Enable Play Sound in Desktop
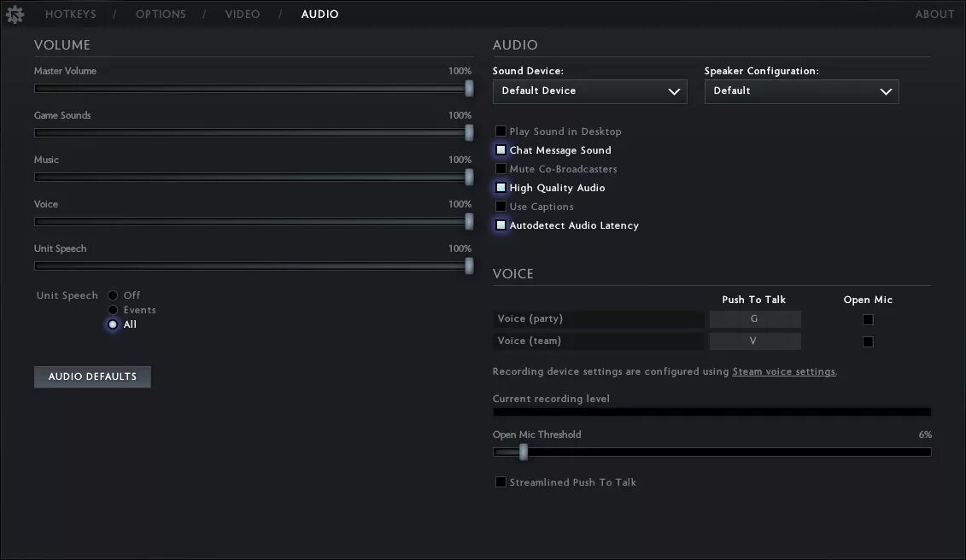 click(501, 131)
